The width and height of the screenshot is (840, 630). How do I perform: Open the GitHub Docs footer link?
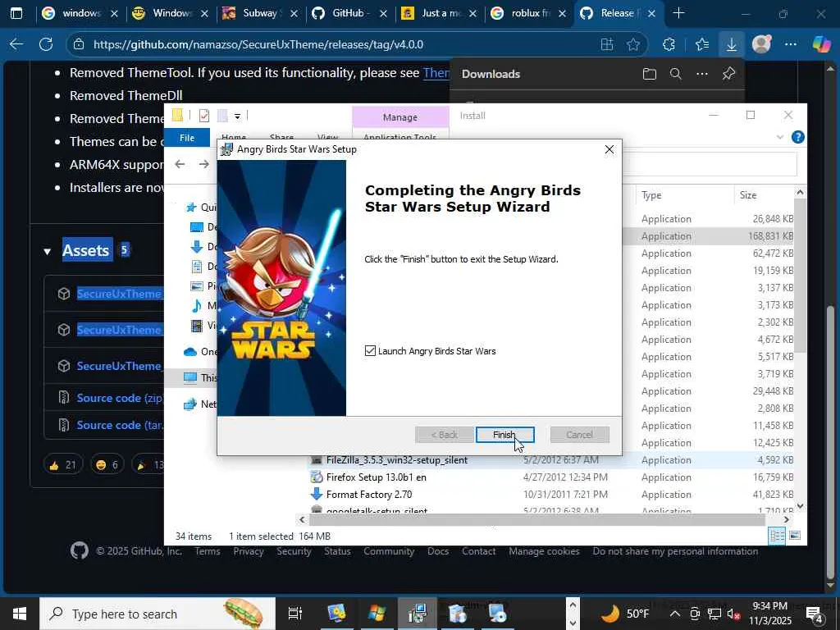click(438, 551)
